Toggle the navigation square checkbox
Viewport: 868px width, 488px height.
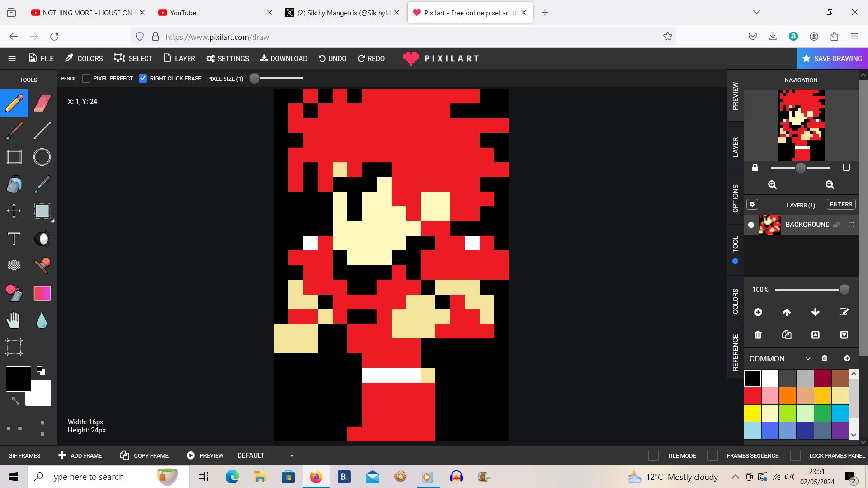846,168
